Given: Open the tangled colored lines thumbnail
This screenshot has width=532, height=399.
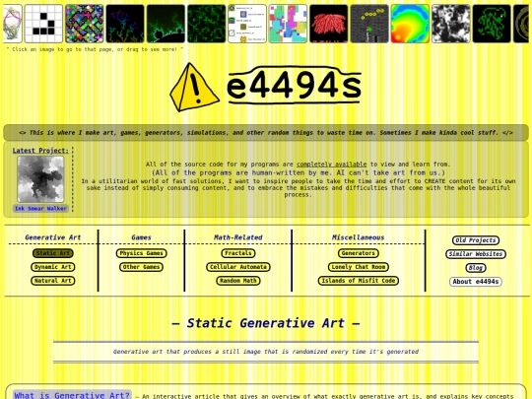Looking at the screenshot, I should click(x=12, y=24).
